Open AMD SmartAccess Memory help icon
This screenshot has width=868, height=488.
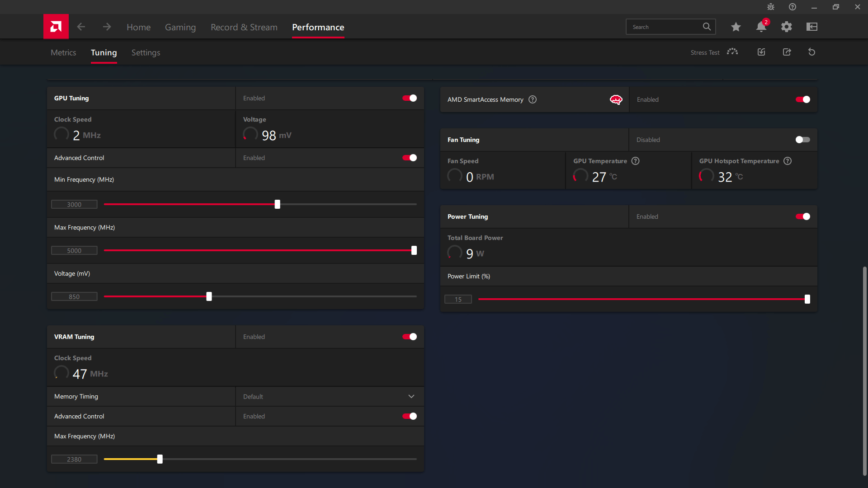533,99
